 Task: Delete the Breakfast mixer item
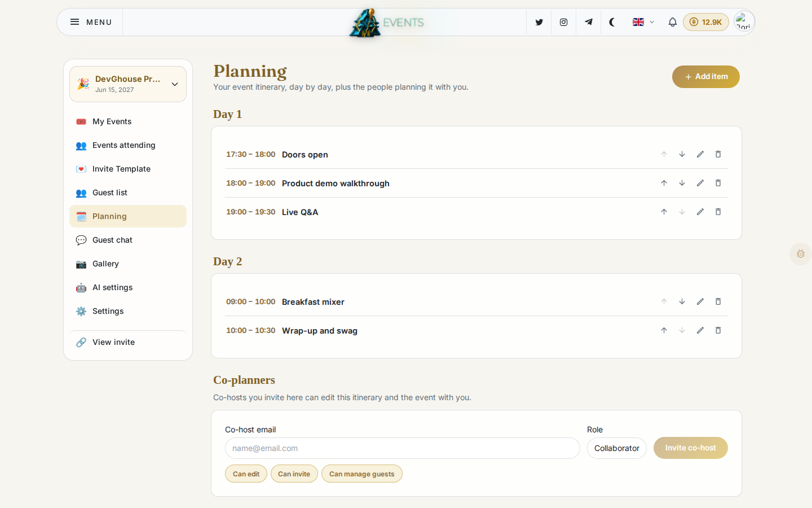point(718,301)
